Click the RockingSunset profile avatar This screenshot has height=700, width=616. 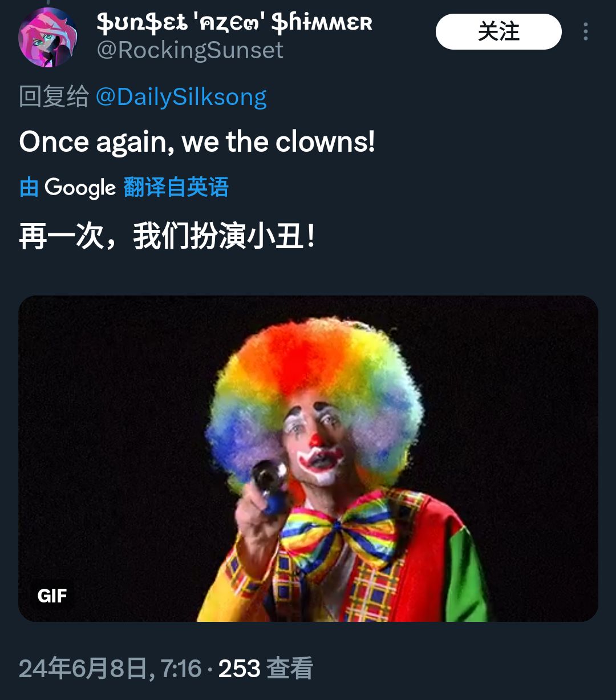click(x=48, y=38)
